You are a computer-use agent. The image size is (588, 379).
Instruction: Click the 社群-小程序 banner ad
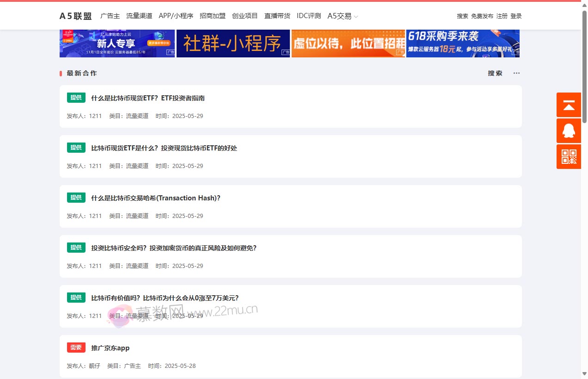[233, 43]
